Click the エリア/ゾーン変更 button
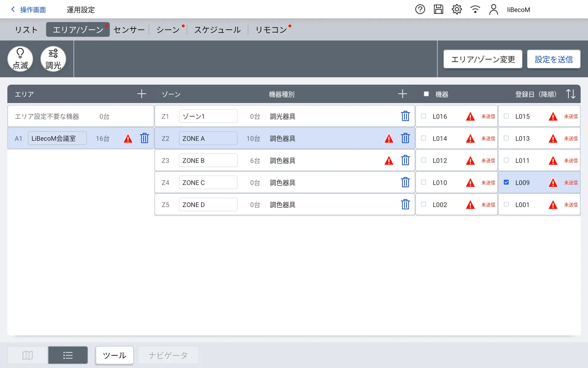The width and height of the screenshot is (588, 368). [483, 59]
